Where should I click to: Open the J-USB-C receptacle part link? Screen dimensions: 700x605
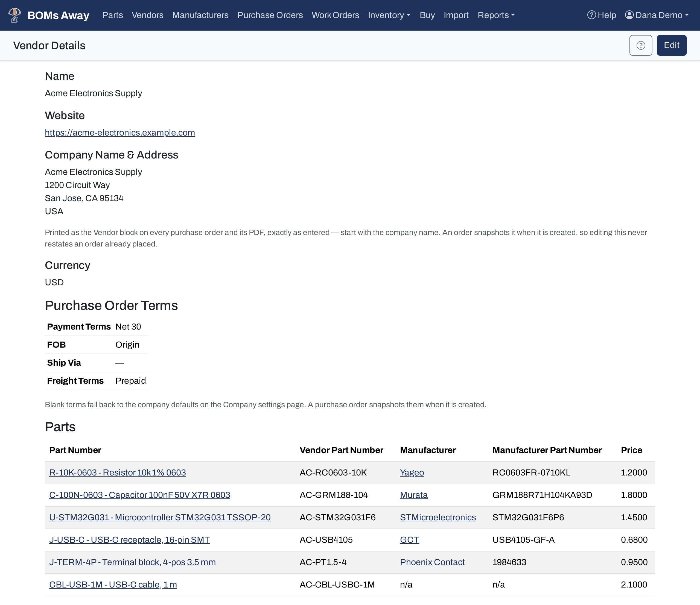(129, 539)
